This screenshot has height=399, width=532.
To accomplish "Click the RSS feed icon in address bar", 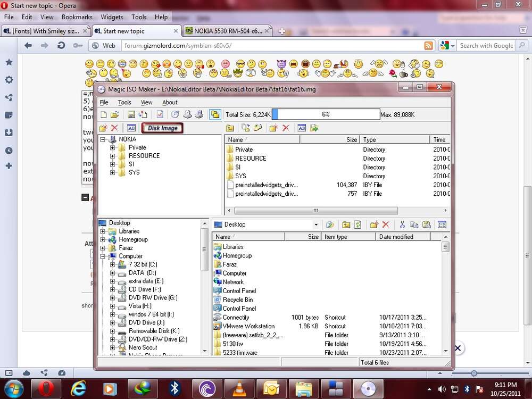I will coord(428,45).
